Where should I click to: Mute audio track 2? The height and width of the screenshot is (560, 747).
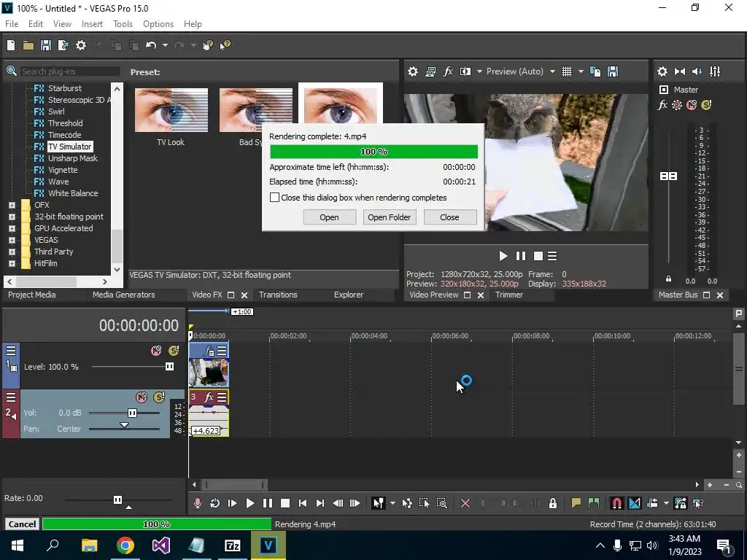142,397
